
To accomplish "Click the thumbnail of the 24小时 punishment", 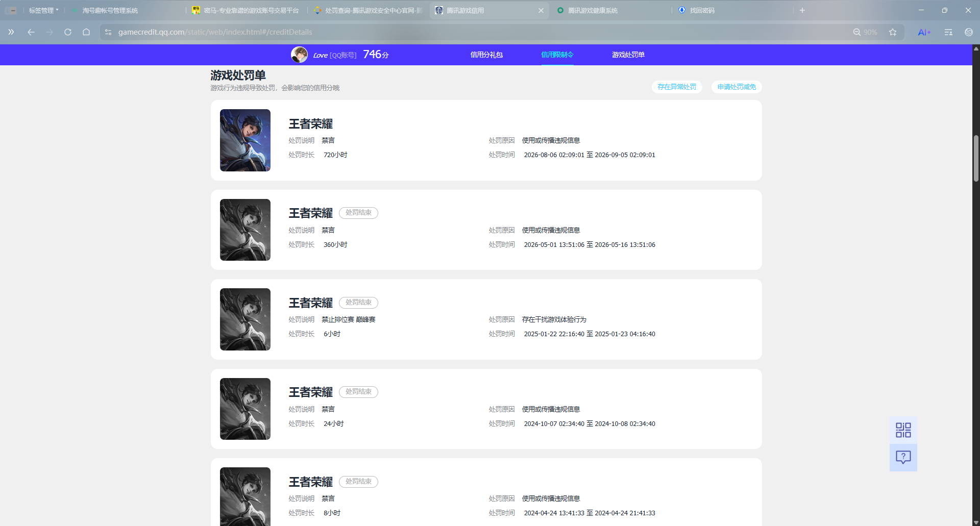I will (245, 409).
